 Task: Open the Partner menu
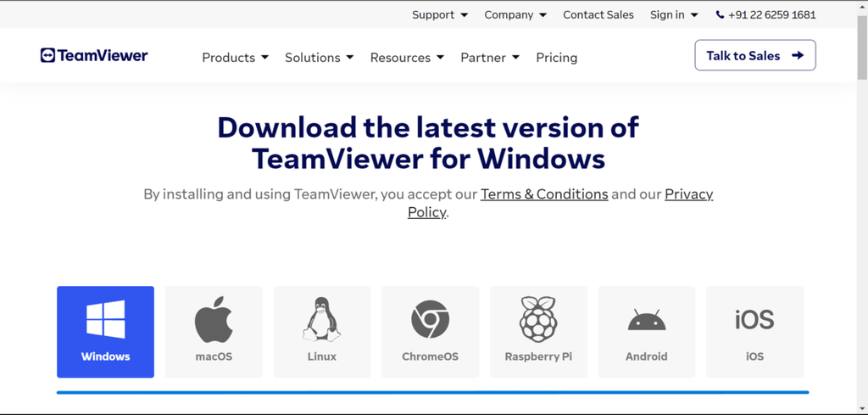click(490, 58)
